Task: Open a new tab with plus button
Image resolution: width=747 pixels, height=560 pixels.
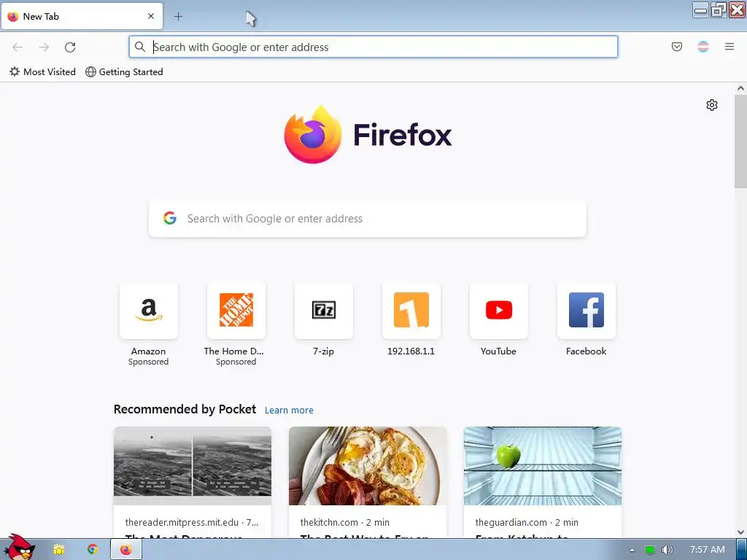Action: click(x=178, y=17)
